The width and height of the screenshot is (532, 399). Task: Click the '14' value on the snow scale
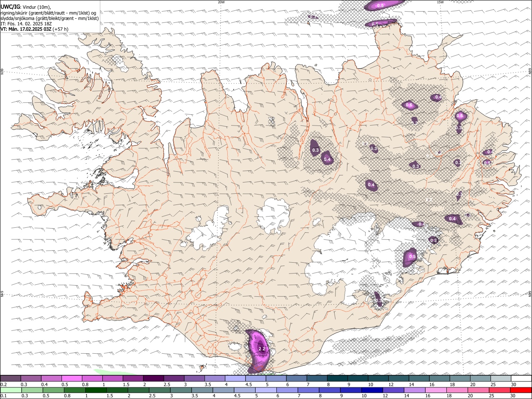tap(411, 384)
